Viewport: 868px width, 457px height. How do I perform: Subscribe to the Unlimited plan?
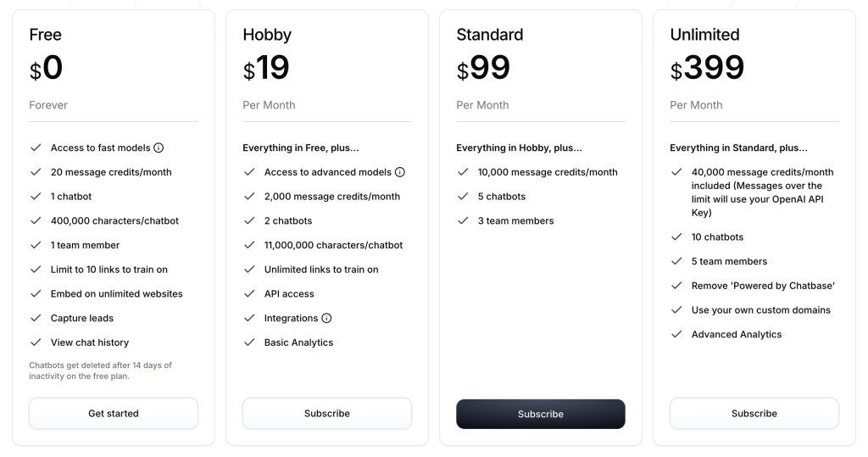754,414
